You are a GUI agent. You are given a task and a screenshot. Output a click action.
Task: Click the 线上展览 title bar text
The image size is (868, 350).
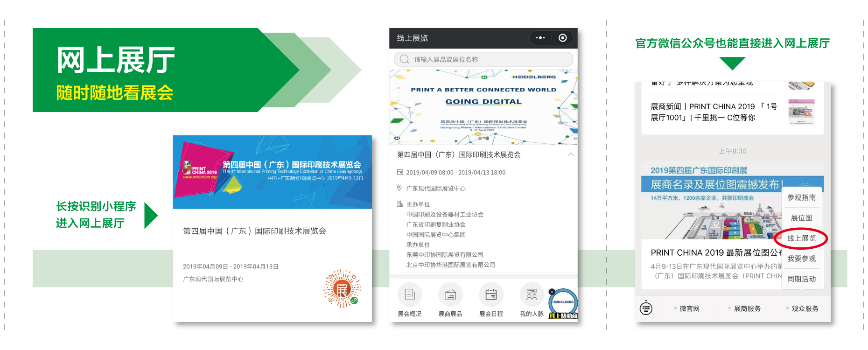412,38
